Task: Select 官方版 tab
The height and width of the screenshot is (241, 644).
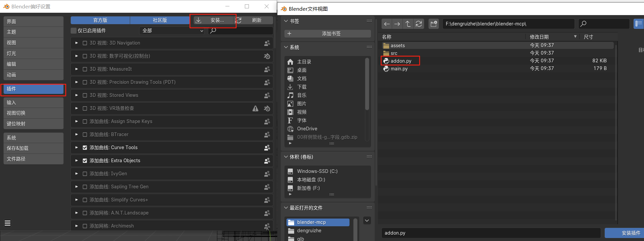Action: [100, 20]
